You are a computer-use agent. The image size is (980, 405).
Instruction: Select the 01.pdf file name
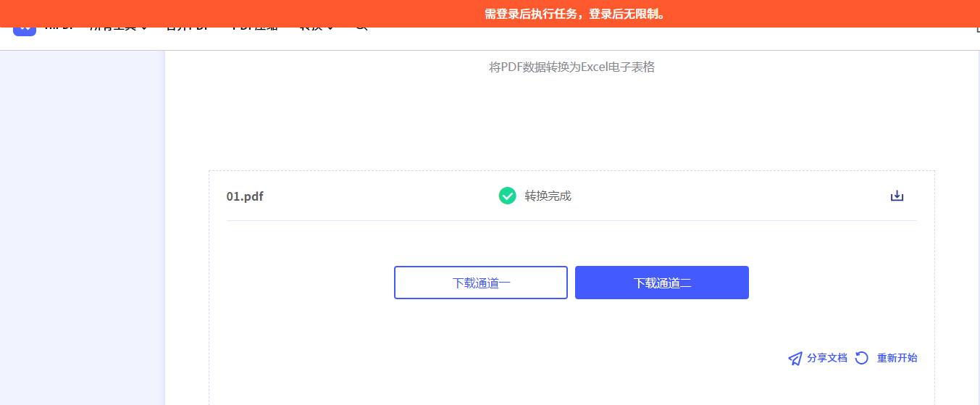(x=245, y=196)
